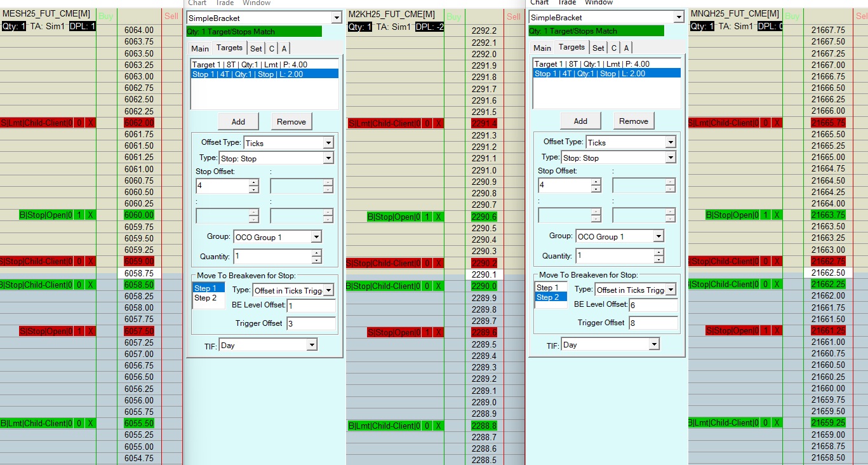868x465 pixels.
Task: Click Trigger Offset field showing 8
Action: (x=653, y=323)
